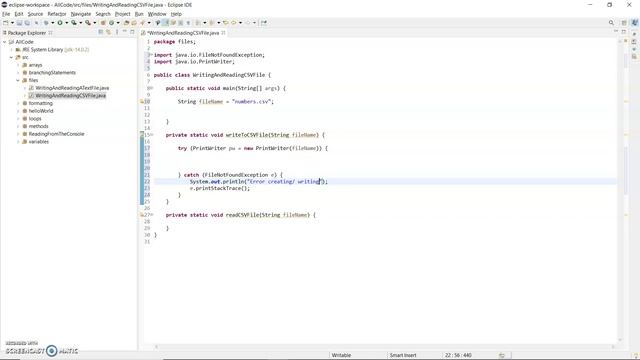Click the New Java Package icon
This screenshot has height=360, width=640.
[x=103, y=23]
